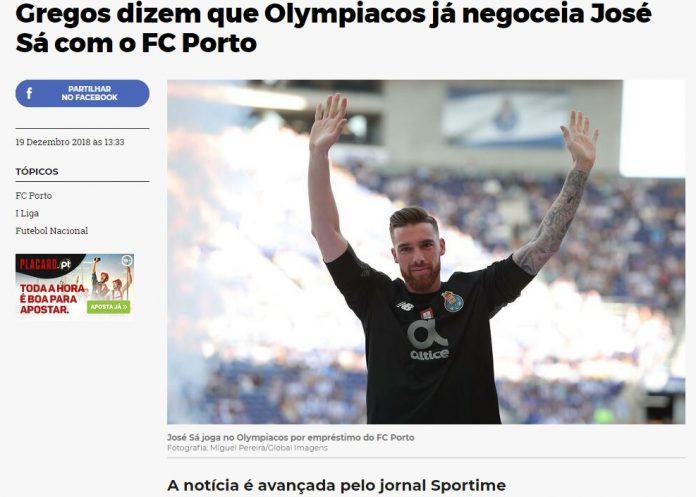Viewport: 696px width, 497px height.
Task: Click the article headline about Olympiacos
Action: point(334,28)
